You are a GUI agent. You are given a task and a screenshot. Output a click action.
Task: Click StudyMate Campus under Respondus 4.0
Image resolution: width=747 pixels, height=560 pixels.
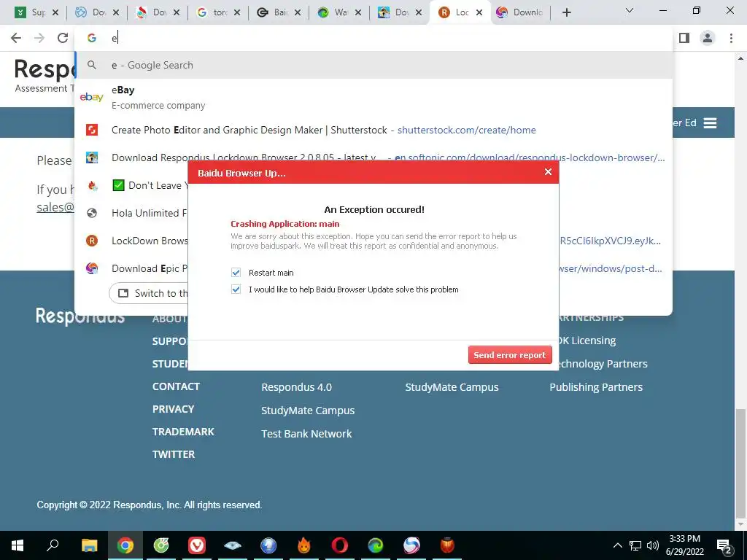pyautogui.click(x=308, y=411)
